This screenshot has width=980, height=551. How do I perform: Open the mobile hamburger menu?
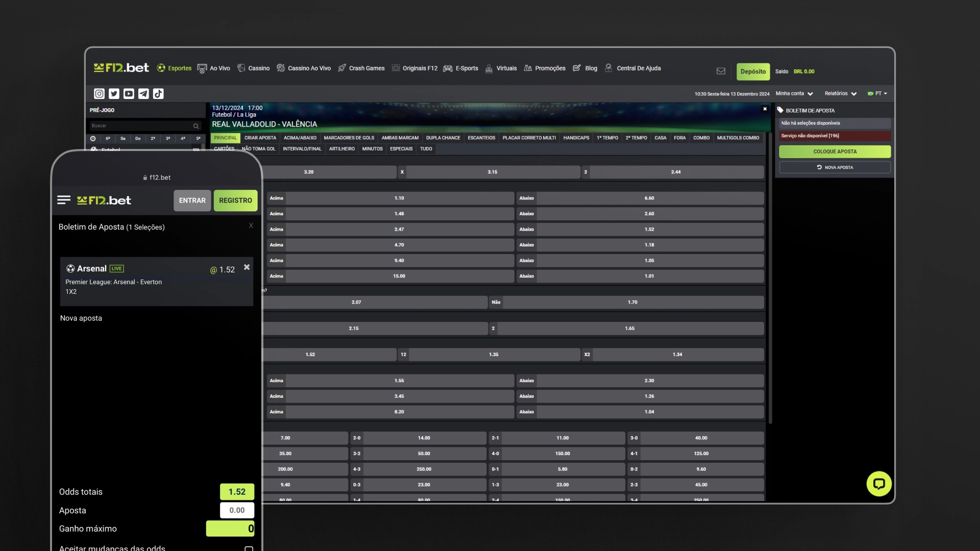click(64, 200)
